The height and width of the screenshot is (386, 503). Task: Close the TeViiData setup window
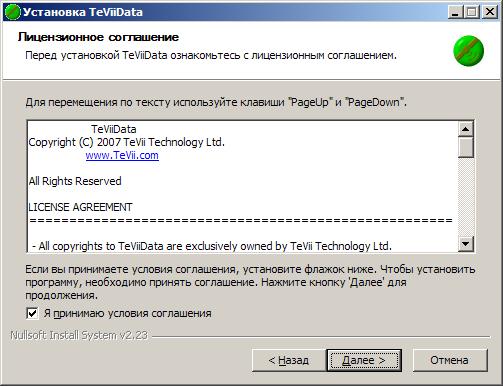490,12
